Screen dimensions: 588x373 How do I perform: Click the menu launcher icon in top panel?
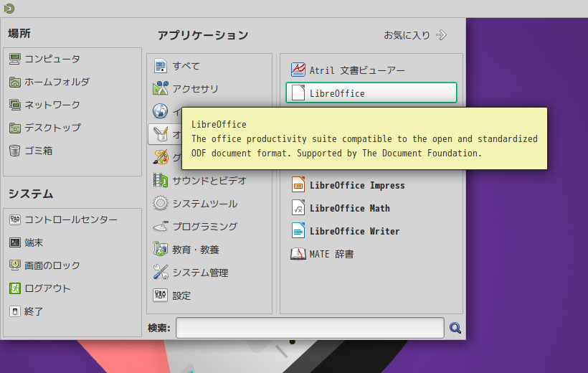(x=9, y=9)
